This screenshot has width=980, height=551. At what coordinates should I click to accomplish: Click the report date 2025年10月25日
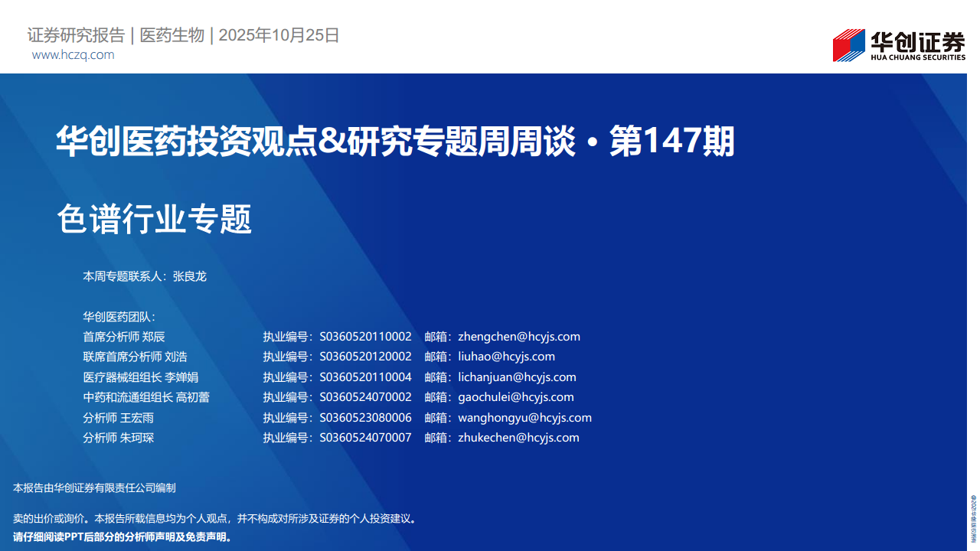279,35
